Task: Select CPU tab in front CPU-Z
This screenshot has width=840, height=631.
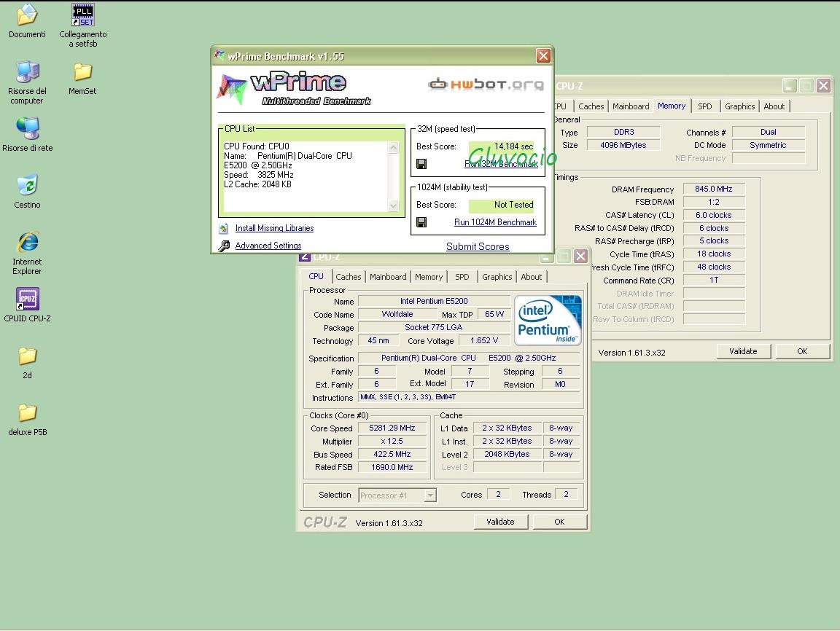Action: pos(316,276)
